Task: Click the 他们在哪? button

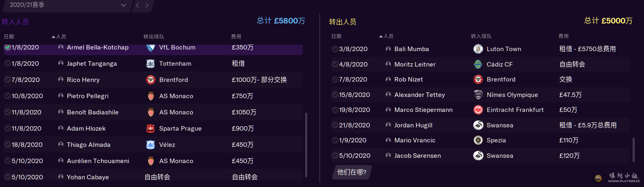Action: click(x=352, y=172)
